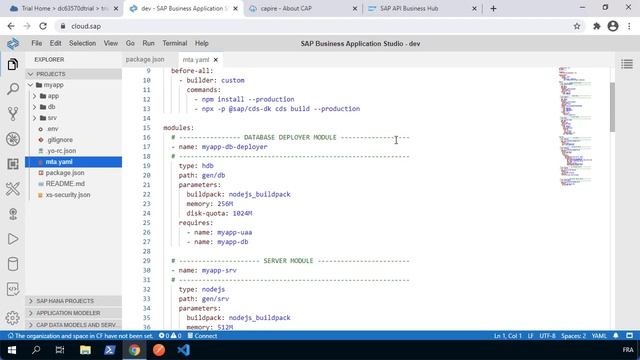Reload the browser page
The height and width of the screenshot is (360, 640).
pyautogui.click(x=43, y=26)
